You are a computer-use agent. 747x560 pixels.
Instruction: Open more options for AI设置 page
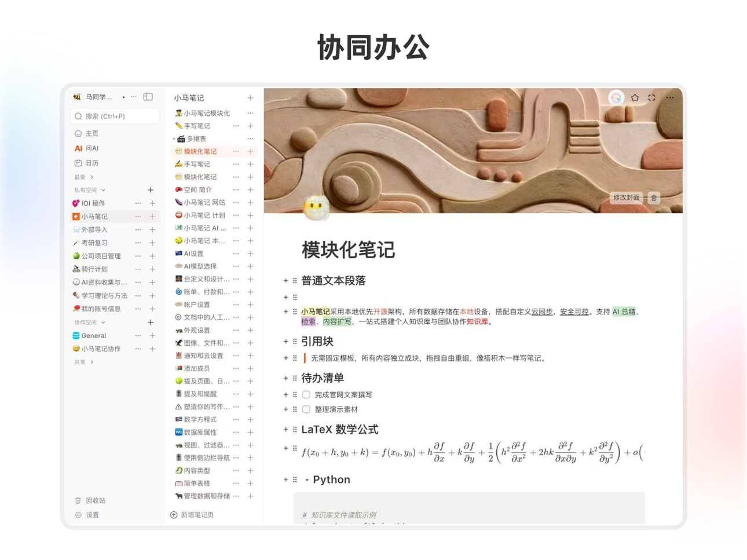click(x=236, y=254)
